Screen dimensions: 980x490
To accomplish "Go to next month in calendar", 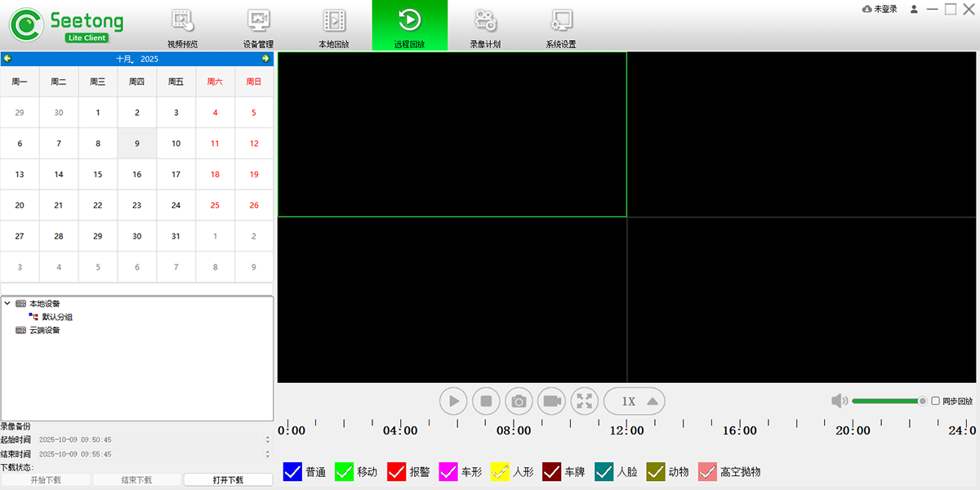I will click(x=265, y=59).
